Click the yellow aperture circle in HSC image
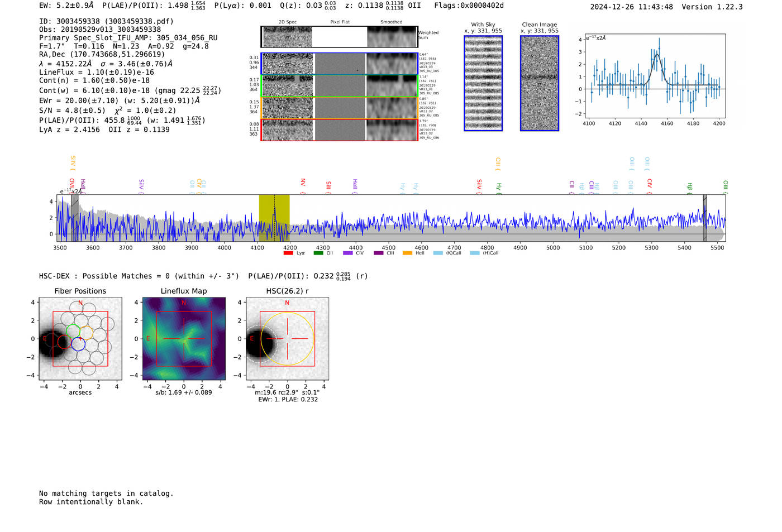 [x=288, y=339]
